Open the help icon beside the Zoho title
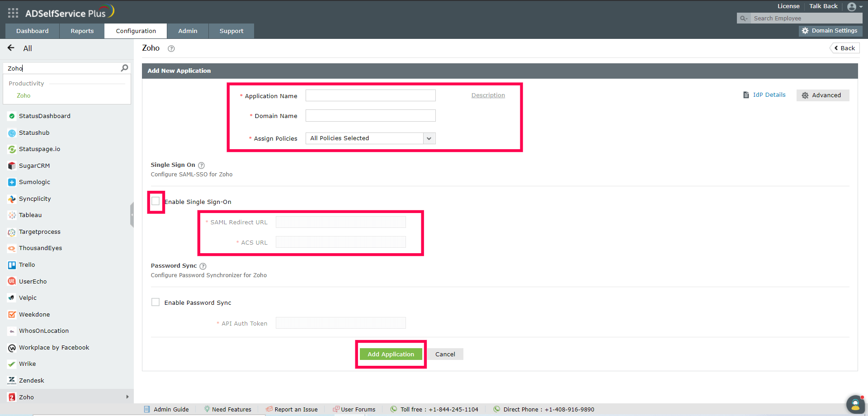This screenshot has width=868, height=416. coord(171,48)
